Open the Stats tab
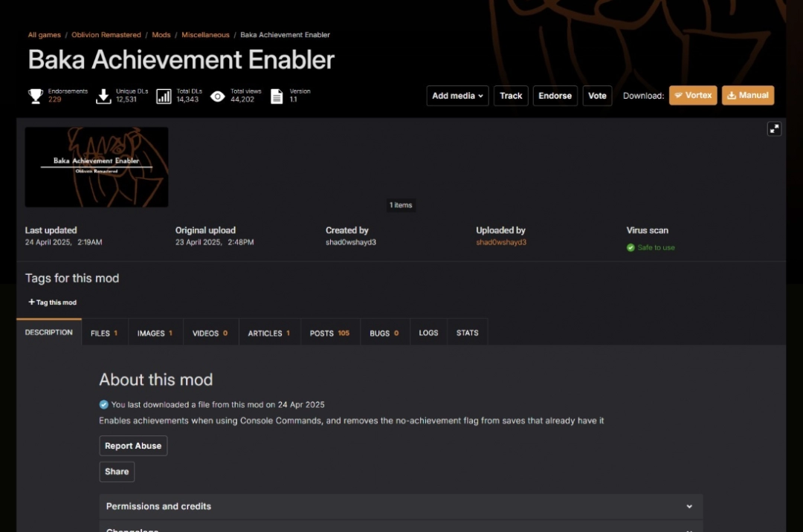Screen dimensions: 803x532 (x=468, y=333)
